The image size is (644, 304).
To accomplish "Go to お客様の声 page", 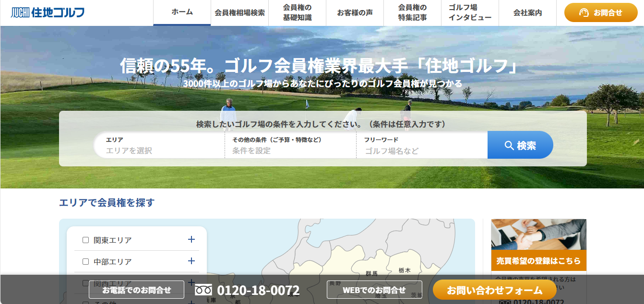I will pyautogui.click(x=355, y=13).
